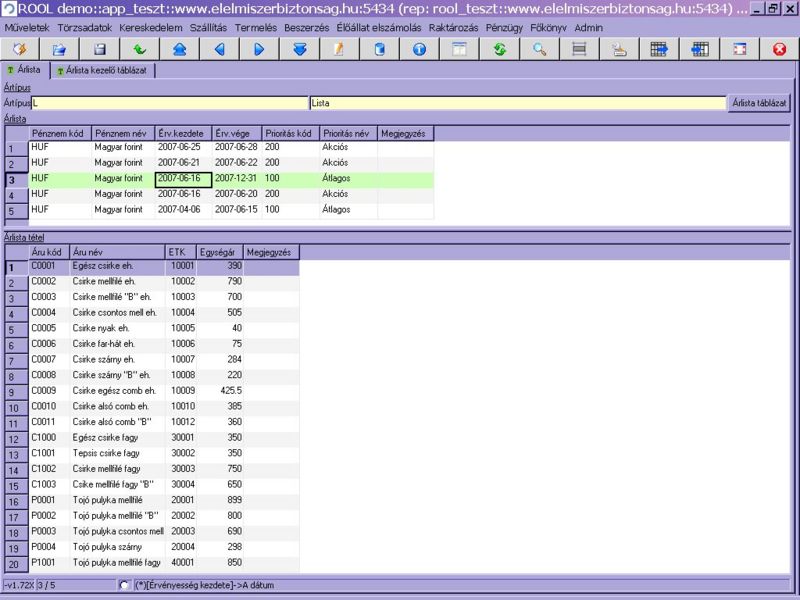Viewport: 800px width, 600px height.
Task: Click the save (floppy disk) toolbar icon
Action: (99, 49)
